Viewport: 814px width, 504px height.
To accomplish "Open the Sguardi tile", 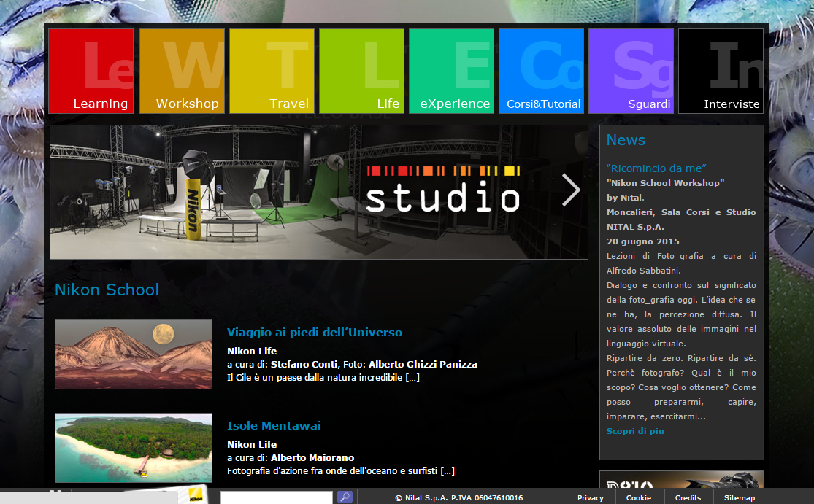I will coord(631,71).
